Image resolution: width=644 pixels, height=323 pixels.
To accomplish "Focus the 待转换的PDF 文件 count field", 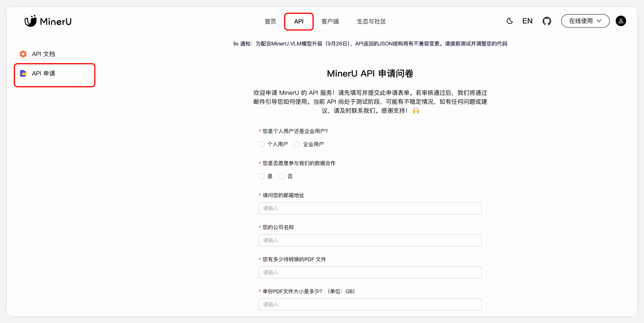I will [x=370, y=272].
